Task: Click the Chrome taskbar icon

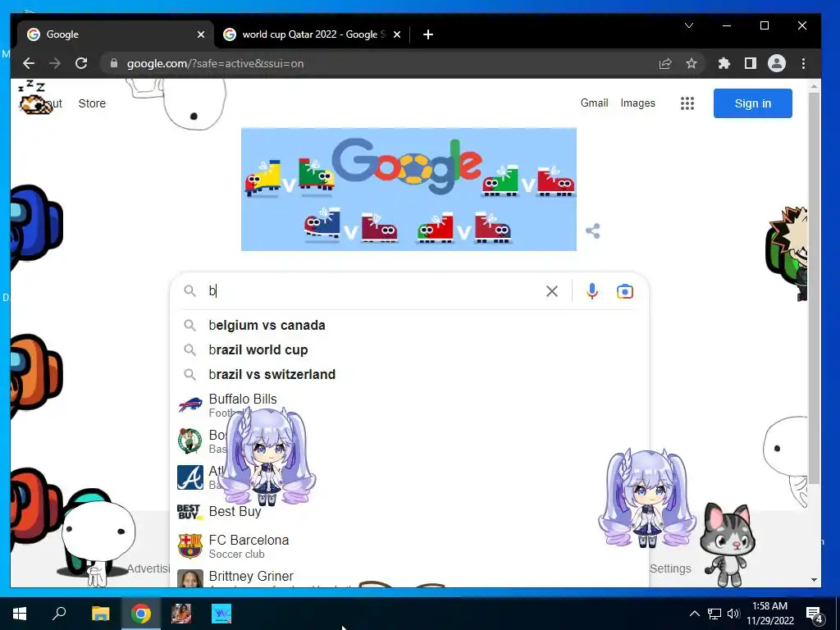Action: 141,614
